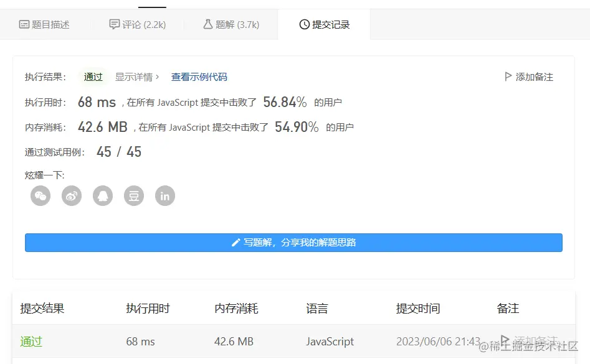Click the clock icon on 提交记录 tab
Viewport: 590px width, 364px height.
(x=305, y=24)
